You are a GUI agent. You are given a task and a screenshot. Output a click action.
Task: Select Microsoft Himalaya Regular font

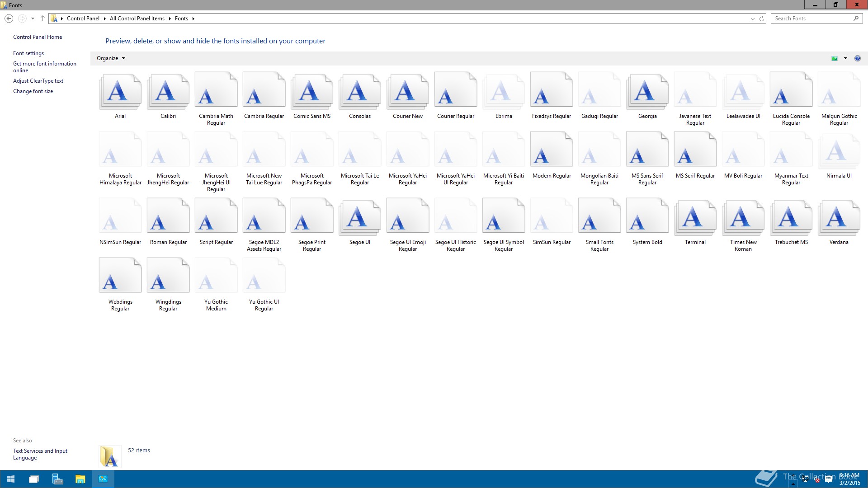(120, 150)
